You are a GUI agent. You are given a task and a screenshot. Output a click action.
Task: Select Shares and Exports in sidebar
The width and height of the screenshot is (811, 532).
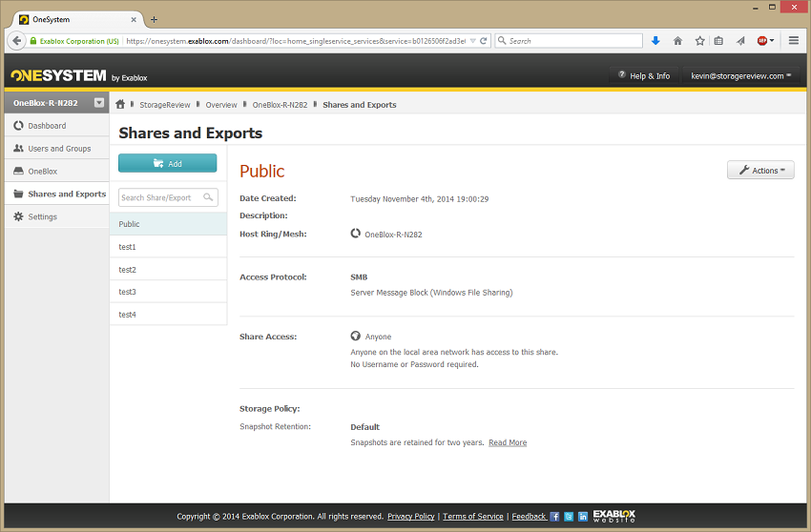click(x=57, y=194)
